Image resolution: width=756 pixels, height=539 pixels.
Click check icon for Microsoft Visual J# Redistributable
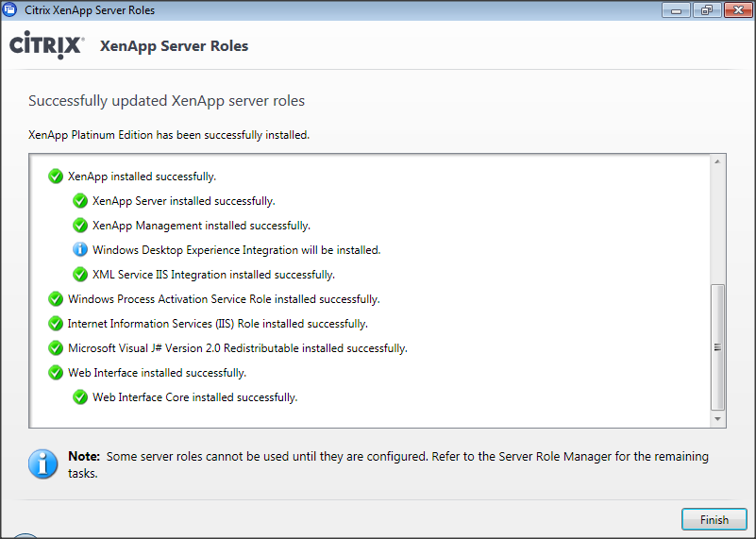56,348
